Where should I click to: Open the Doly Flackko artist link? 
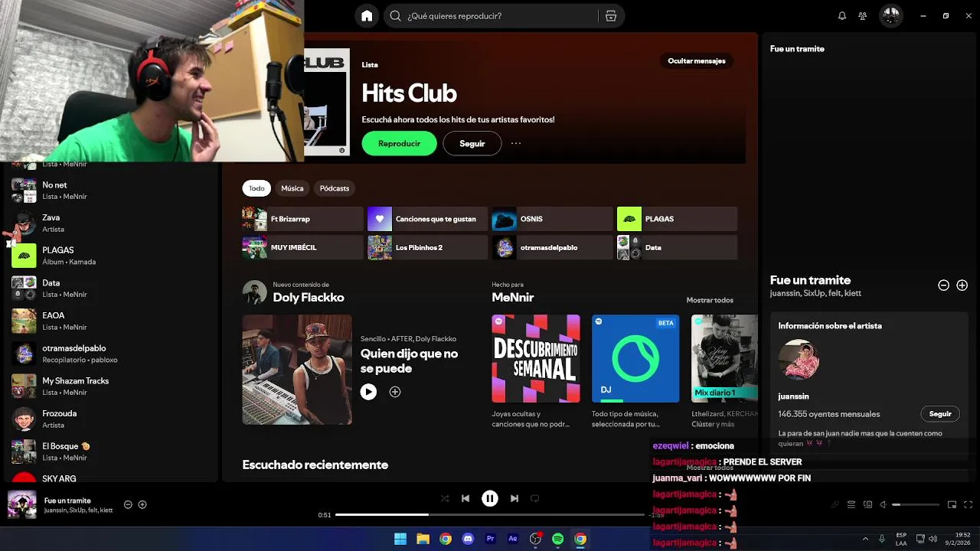click(x=309, y=298)
